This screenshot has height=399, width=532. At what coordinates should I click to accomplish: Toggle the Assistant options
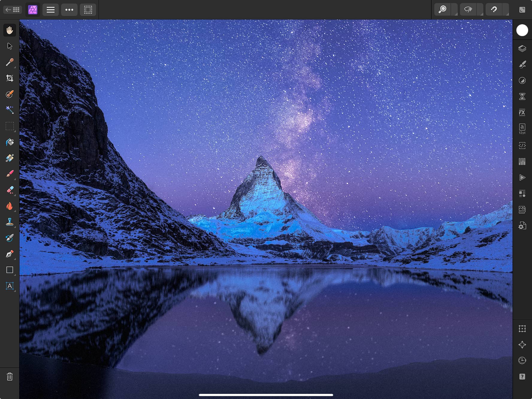click(x=468, y=9)
